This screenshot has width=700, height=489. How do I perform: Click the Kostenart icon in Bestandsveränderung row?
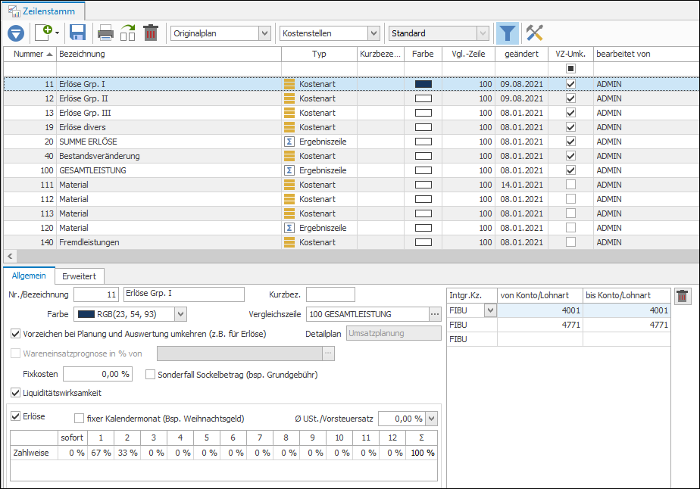289,156
